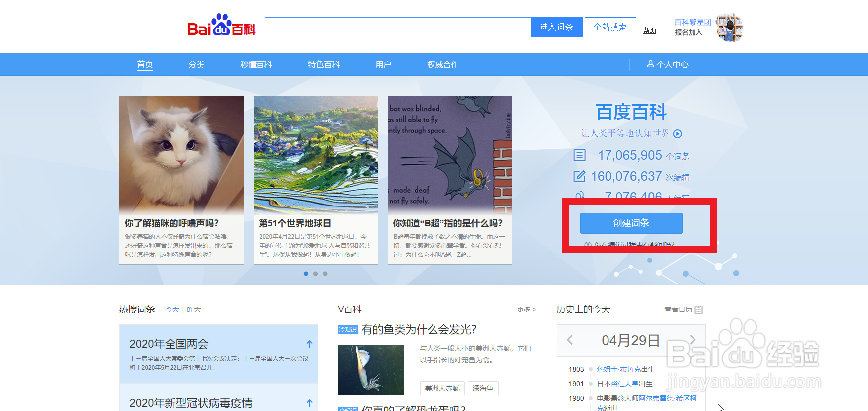Open the 百科繁星团 报名加入 link

tap(693, 27)
